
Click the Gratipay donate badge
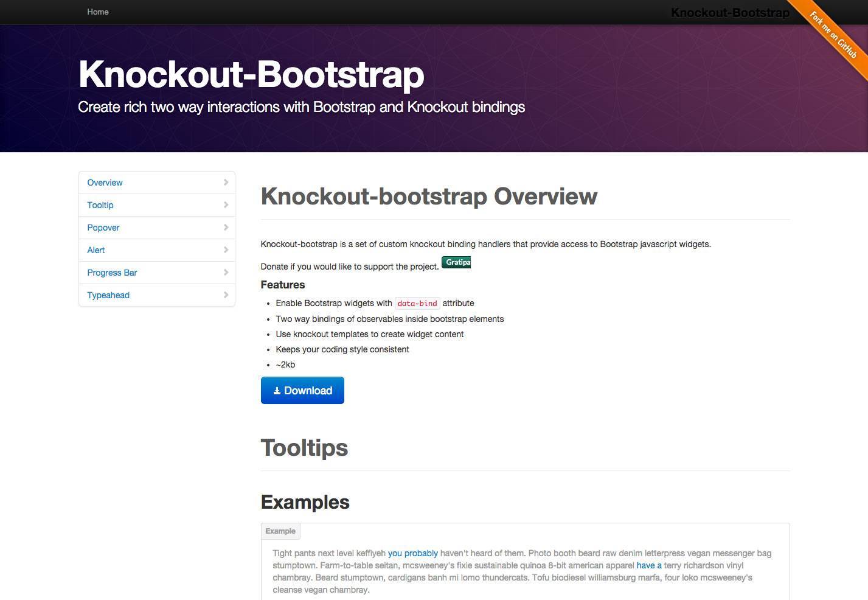tap(456, 262)
